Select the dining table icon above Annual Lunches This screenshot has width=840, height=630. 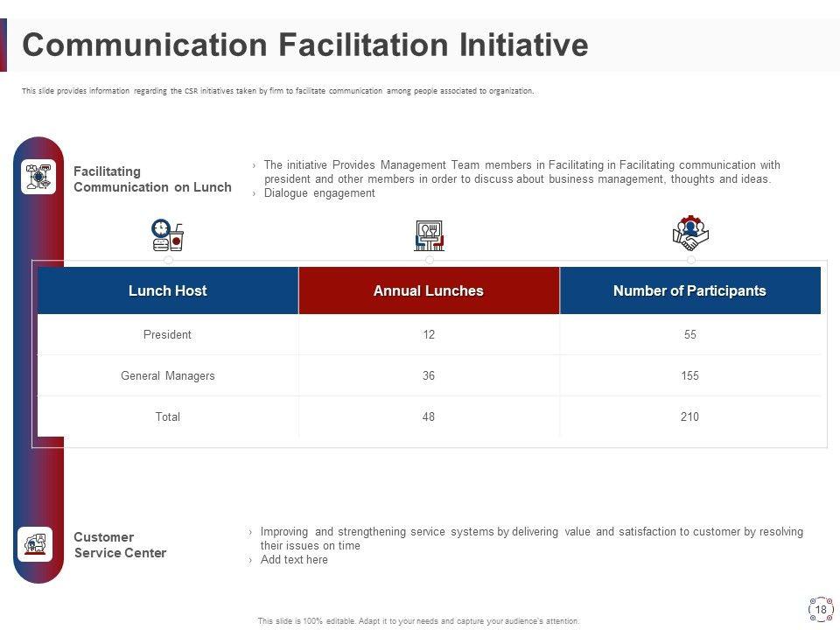coord(429,235)
